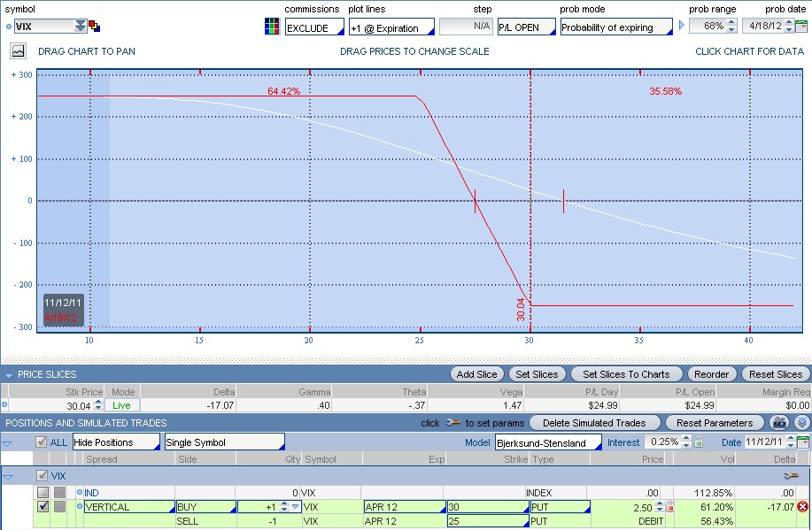812x530 pixels.
Task: Adjust the quantity +1 stepper
Action: (x=283, y=507)
